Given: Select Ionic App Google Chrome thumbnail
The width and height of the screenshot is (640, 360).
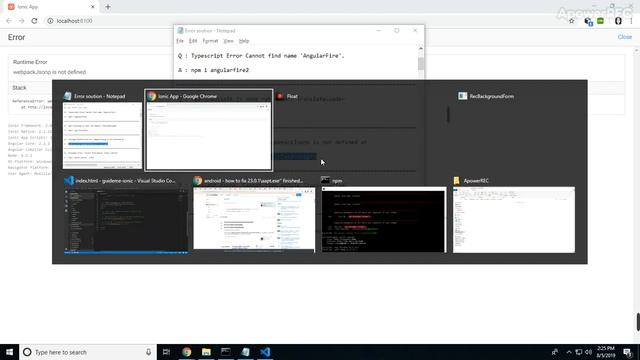Looking at the screenshot, I should coord(209,136).
